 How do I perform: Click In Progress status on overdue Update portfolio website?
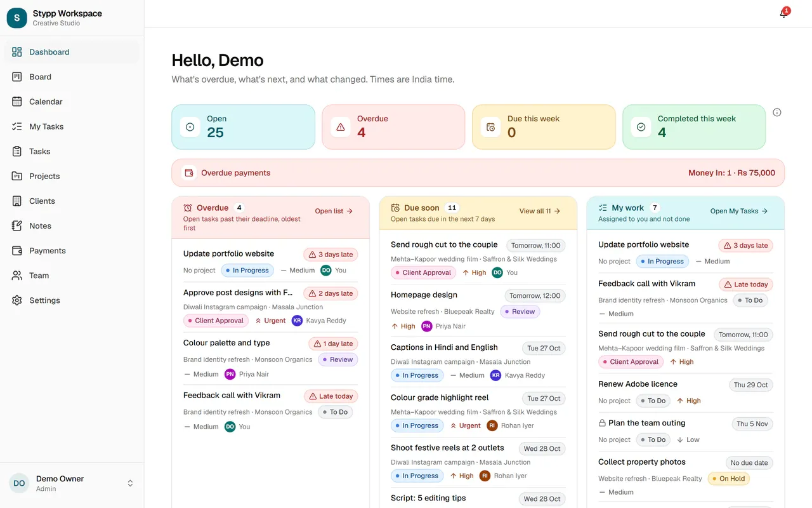point(247,271)
